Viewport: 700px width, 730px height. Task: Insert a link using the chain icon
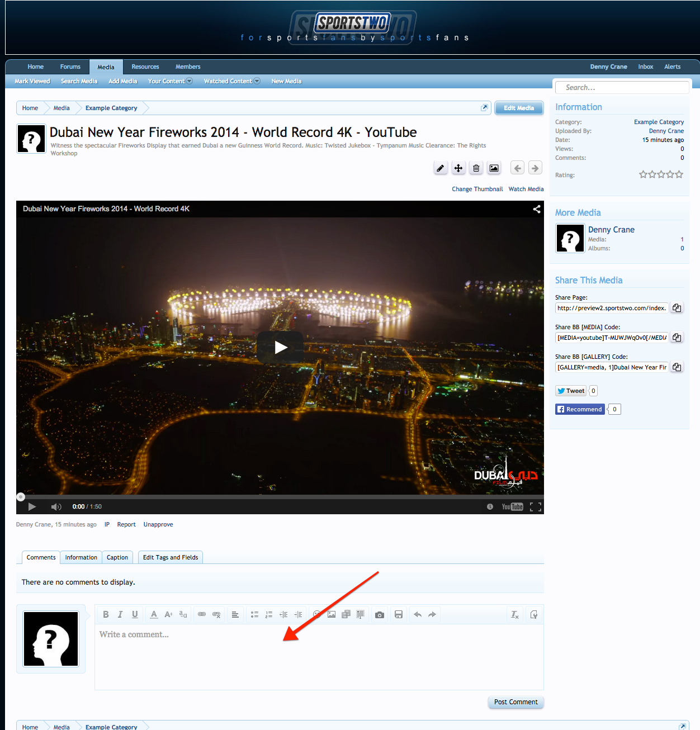pos(202,614)
